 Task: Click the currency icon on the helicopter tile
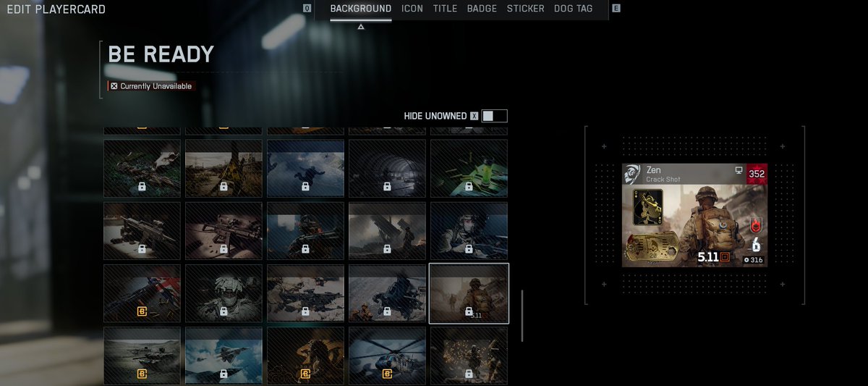(387, 374)
